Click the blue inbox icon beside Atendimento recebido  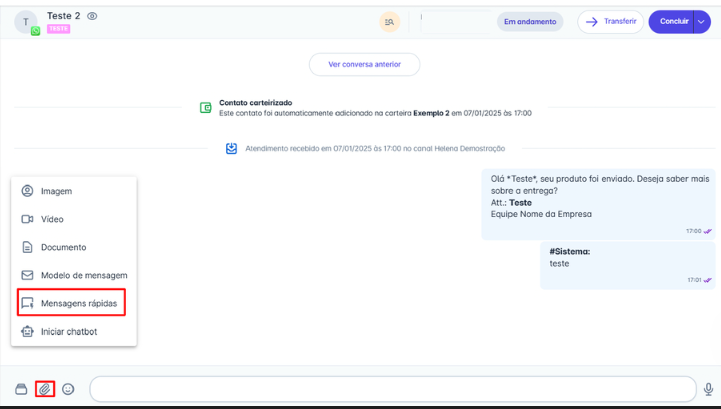pyautogui.click(x=231, y=148)
